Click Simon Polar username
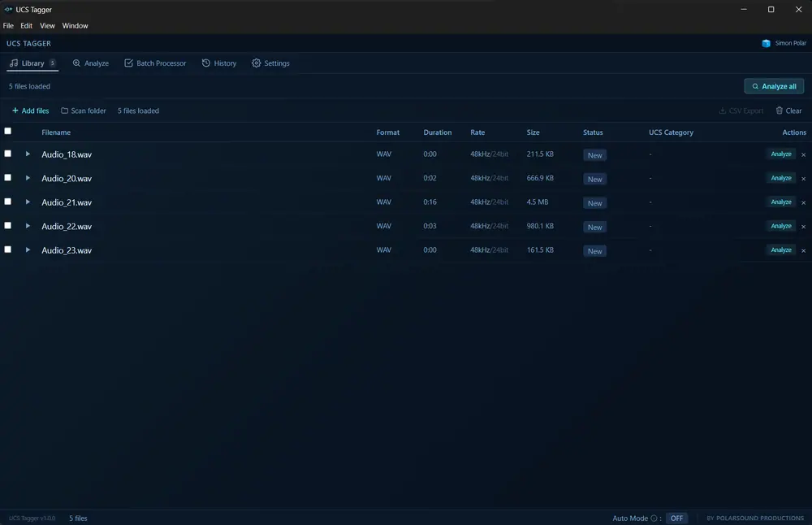 (x=790, y=44)
